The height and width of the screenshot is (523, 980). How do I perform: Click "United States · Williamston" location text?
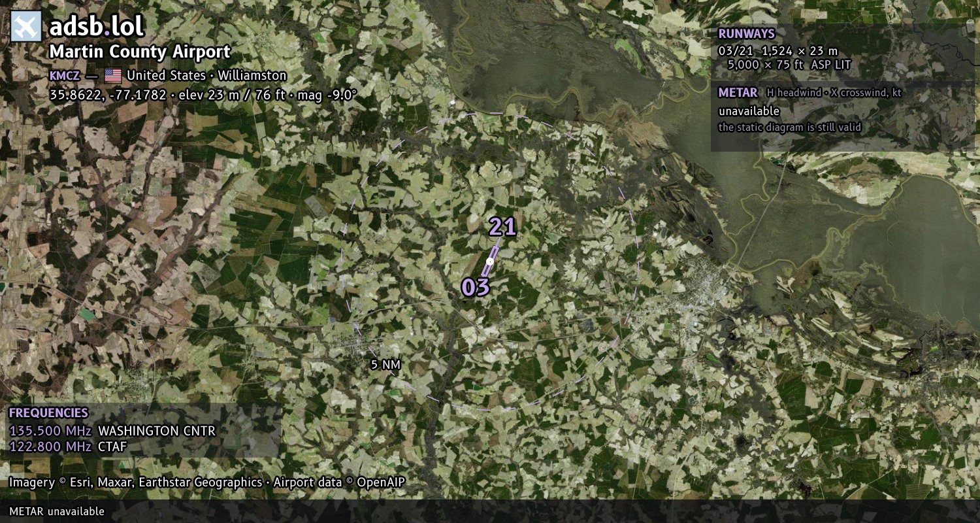[x=206, y=76]
